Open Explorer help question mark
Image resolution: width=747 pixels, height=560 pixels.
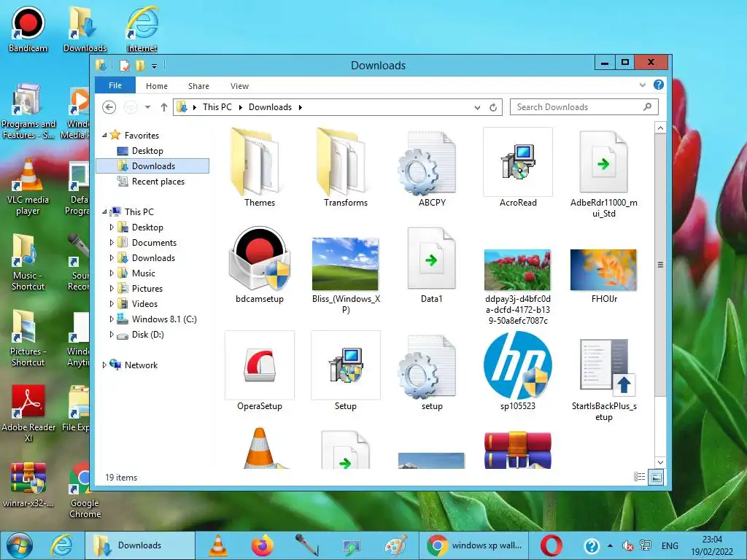click(659, 85)
